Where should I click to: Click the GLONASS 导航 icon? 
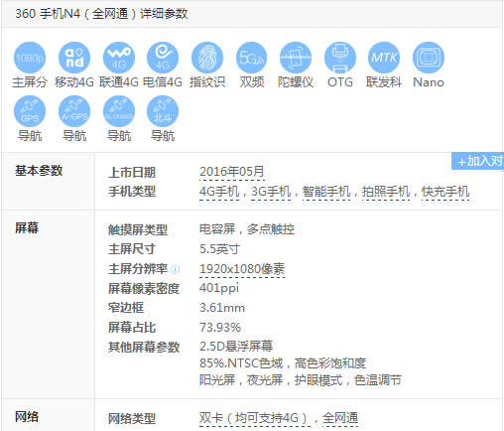119,111
